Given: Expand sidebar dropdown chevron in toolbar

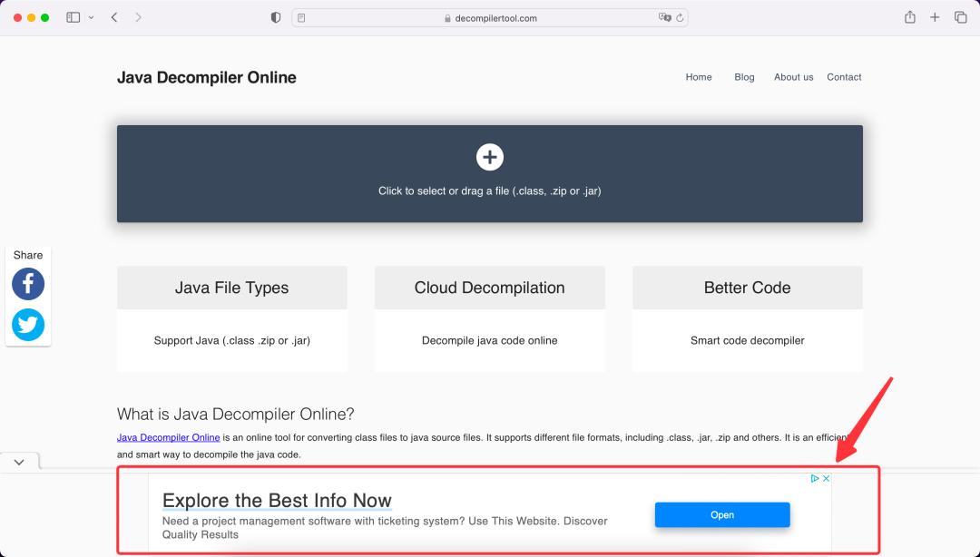Looking at the screenshot, I should 91,18.
